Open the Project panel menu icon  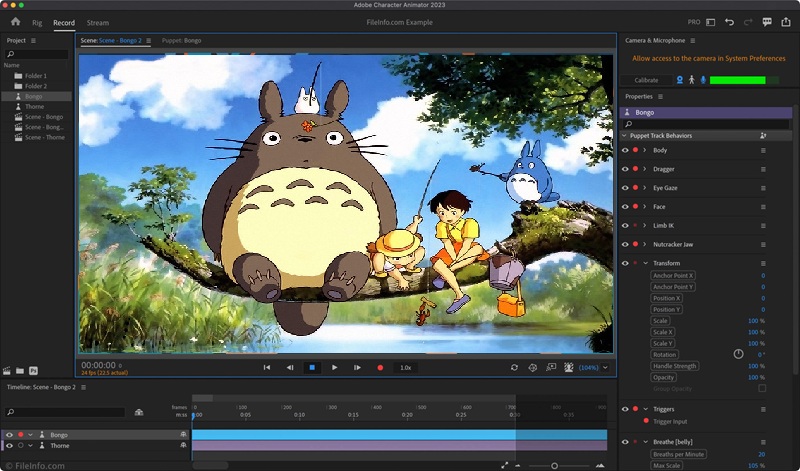pos(33,41)
